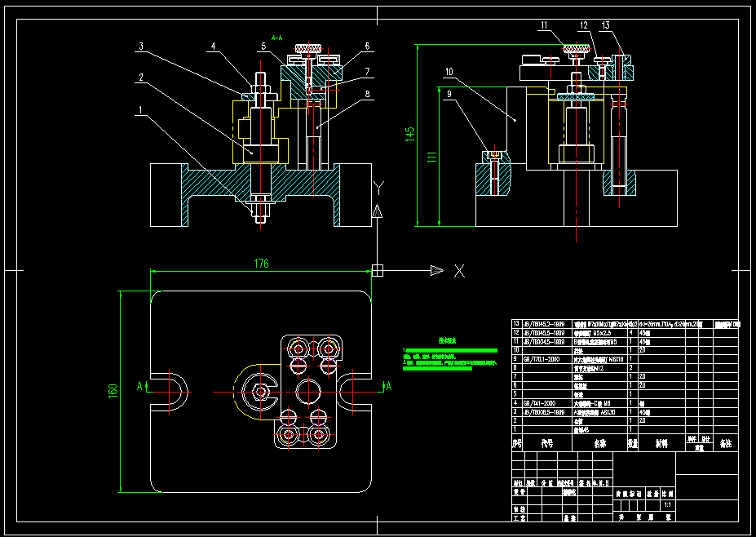756x537 pixels.
Task: Click the Y axis label
Action: 379,189
